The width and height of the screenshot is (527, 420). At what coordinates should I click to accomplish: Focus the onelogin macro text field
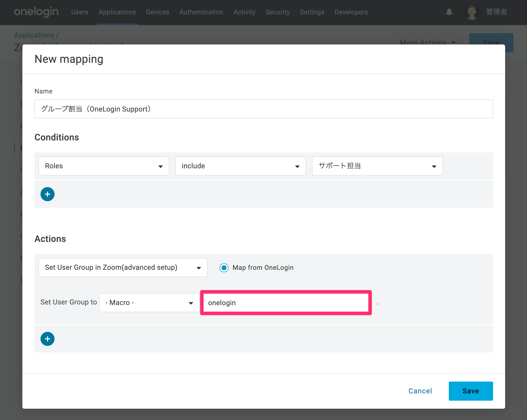(x=286, y=303)
